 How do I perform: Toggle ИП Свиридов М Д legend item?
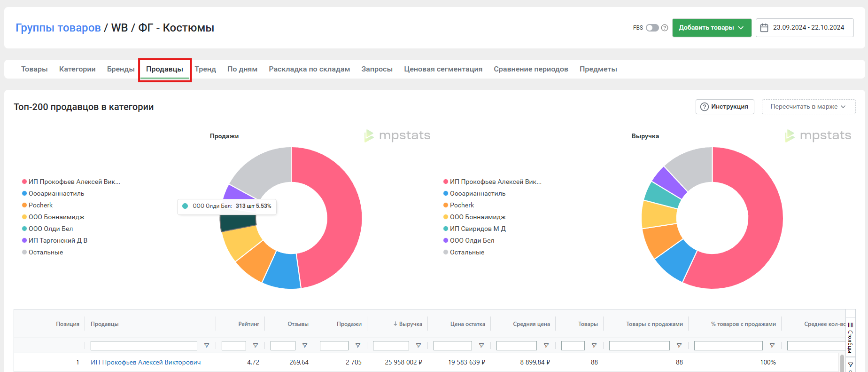(474, 229)
